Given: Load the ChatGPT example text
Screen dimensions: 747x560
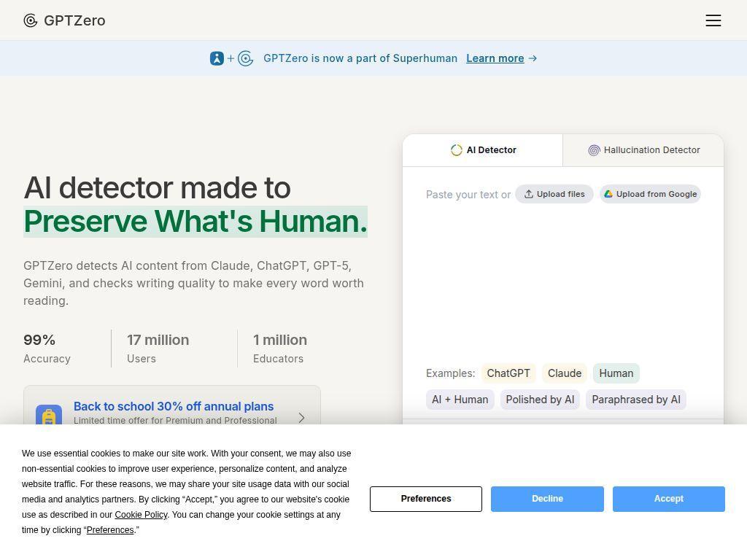Looking at the screenshot, I should (508, 373).
